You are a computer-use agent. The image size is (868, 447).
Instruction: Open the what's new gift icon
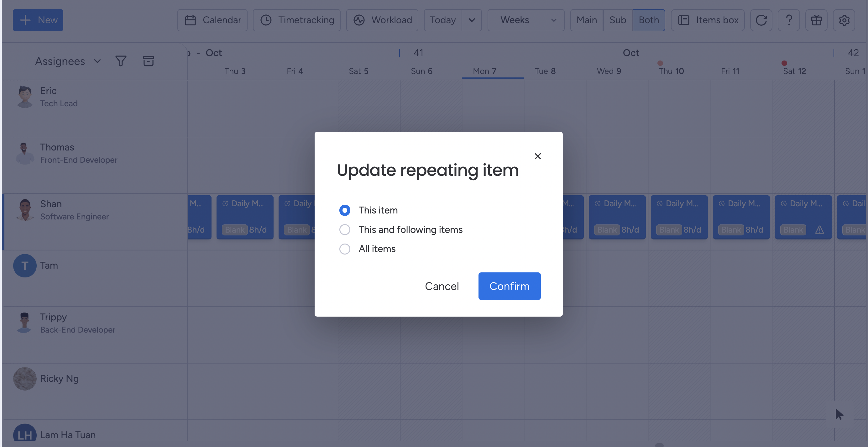pyautogui.click(x=816, y=20)
